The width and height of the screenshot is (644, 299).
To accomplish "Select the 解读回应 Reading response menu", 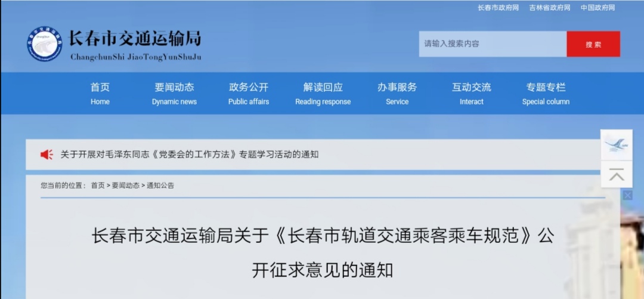I will pyautogui.click(x=323, y=93).
